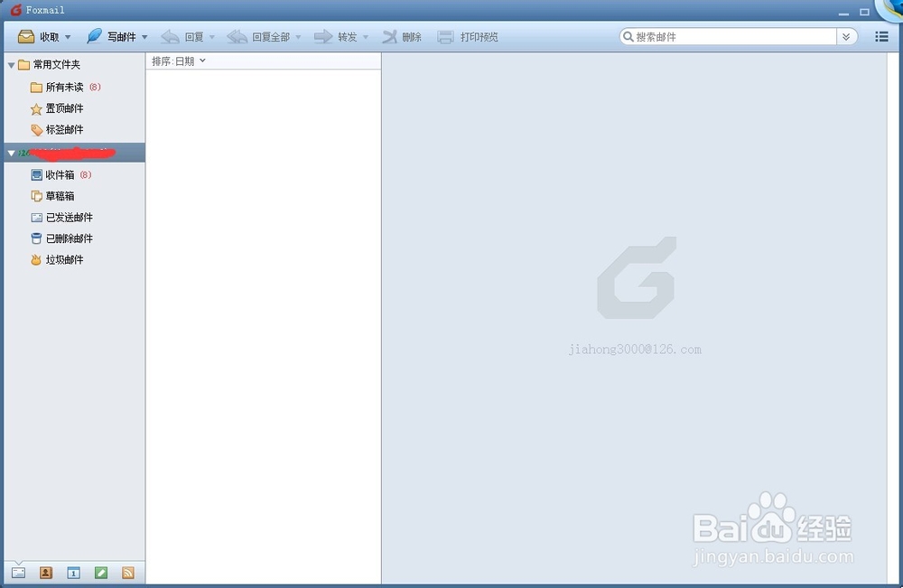This screenshot has width=903, height=588.
Task: Open the 排序:日期 sort dropdown
Action: pos(179,61)
